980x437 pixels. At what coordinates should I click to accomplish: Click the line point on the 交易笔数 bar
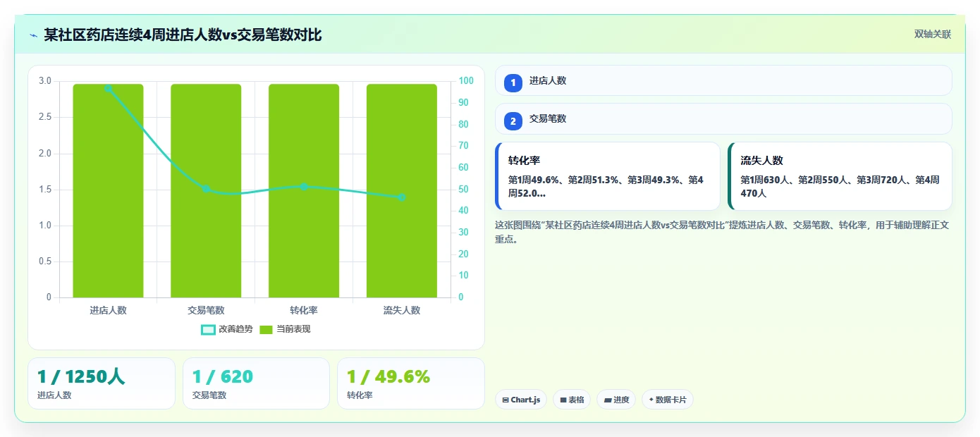click(206, 189)
